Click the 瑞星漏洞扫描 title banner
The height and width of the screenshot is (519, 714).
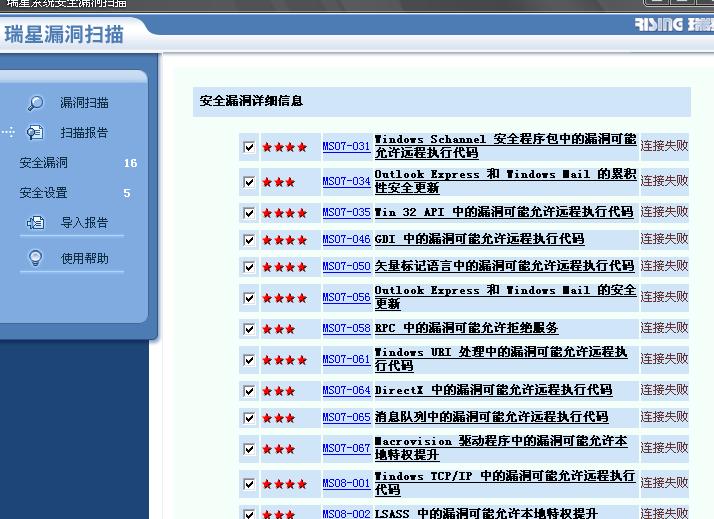[x=64, y=35]
